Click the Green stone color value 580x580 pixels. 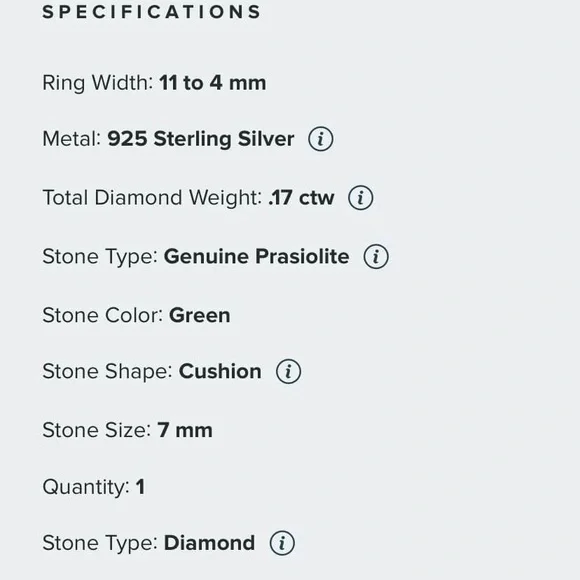tap(200, 316)
